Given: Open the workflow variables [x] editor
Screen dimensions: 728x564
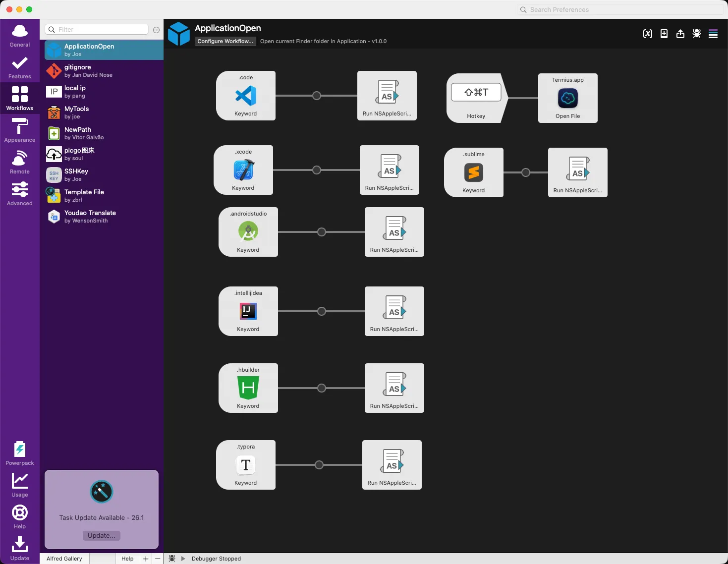Looking at the screenshot, I should [x=648, y=34].
